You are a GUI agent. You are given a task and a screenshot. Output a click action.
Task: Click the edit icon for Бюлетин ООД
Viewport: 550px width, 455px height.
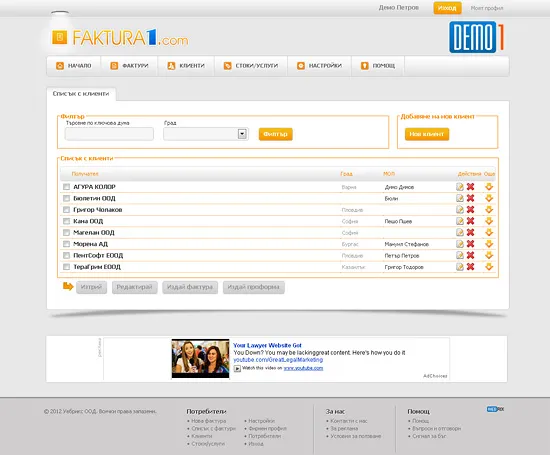click(x=460, y=198)
